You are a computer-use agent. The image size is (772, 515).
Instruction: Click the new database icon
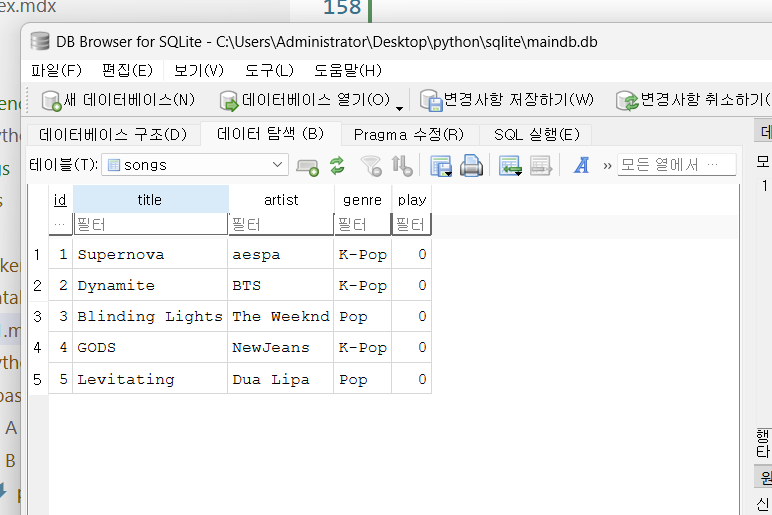click(52, 100)
